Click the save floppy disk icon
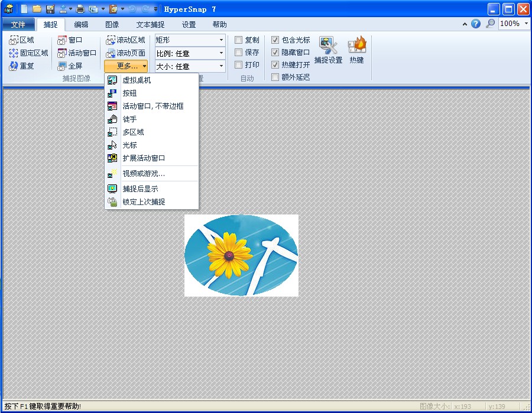The width and height of the screenshot is (532, 413). (x=50, y=9)
